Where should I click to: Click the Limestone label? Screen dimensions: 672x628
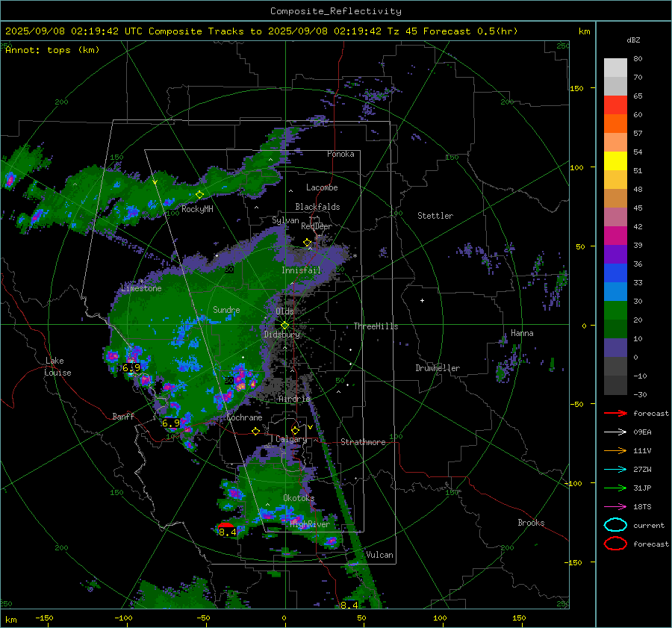pos(141,288)
